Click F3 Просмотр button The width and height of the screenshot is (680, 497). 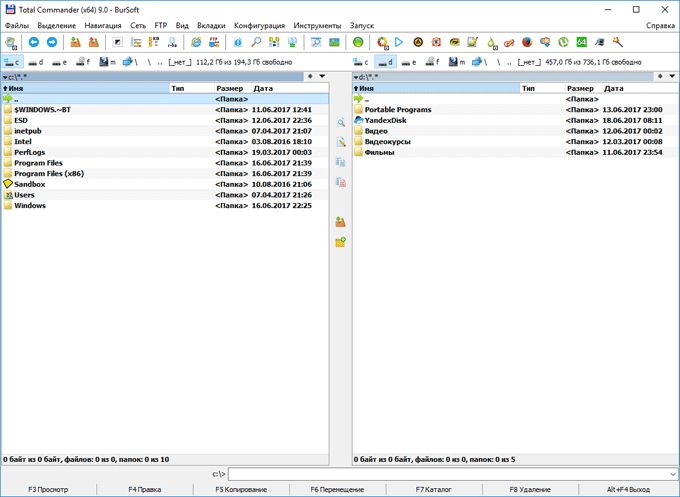[48, 489]
